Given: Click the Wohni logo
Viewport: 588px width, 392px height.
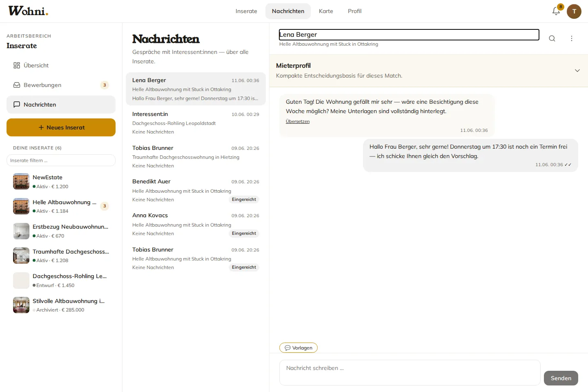Looking at the screenshot, I should tap(28, 11).
